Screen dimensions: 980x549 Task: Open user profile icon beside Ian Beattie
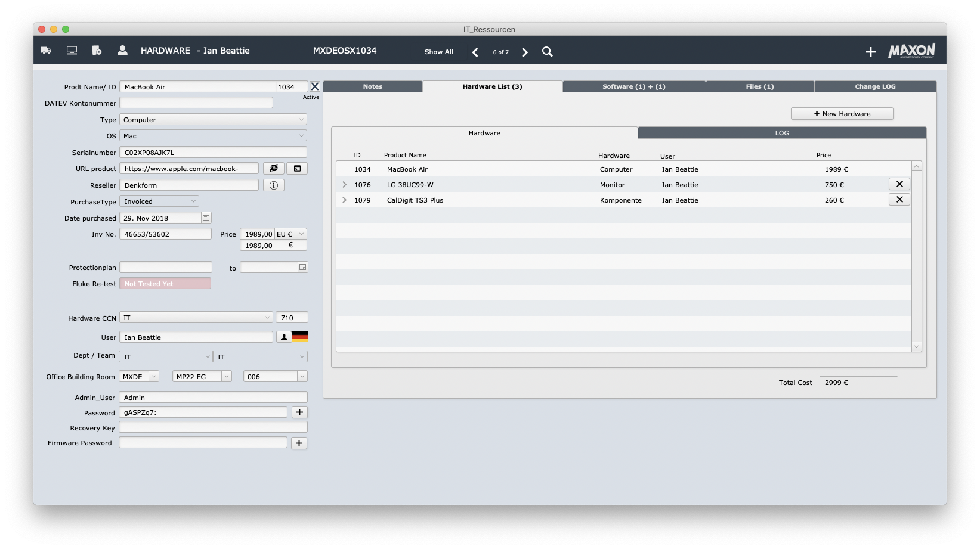point(284,337)
